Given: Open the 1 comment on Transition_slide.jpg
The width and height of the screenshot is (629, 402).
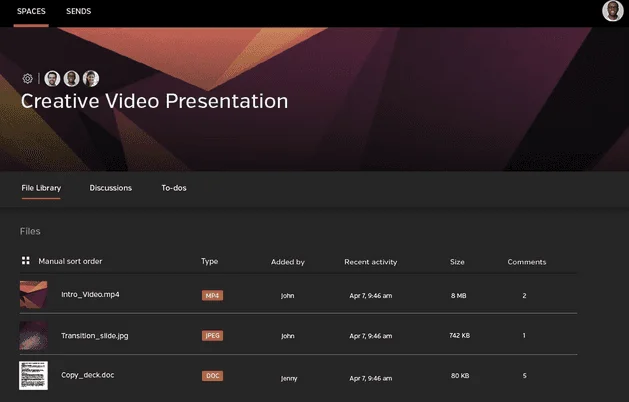Looking at the screenshot, I should click(x=524, y=335).
